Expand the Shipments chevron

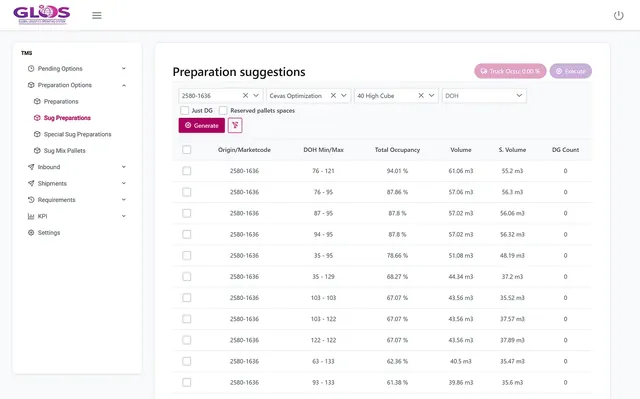124,183
